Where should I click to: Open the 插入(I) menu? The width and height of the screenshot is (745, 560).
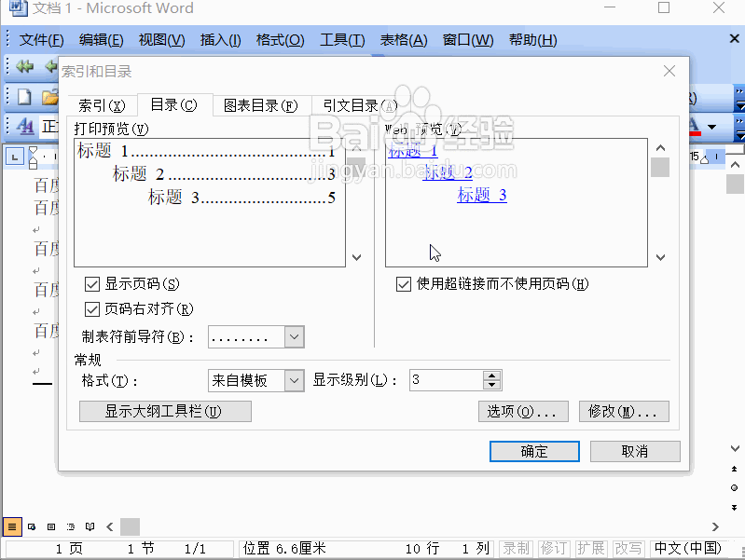click(x=220, y=39)
